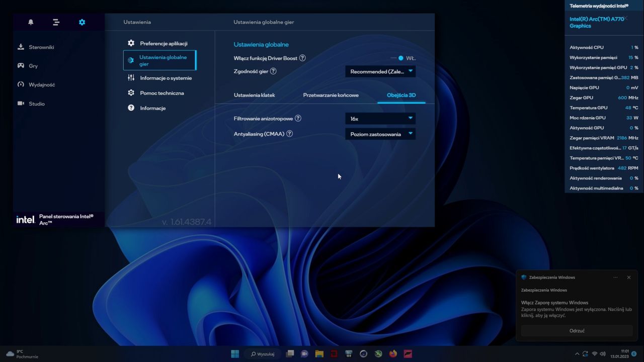The width and height of the screenshot is (644, 362).
Task: Click the Wyszukaj taskbar search box
Action: click(263, 354)
